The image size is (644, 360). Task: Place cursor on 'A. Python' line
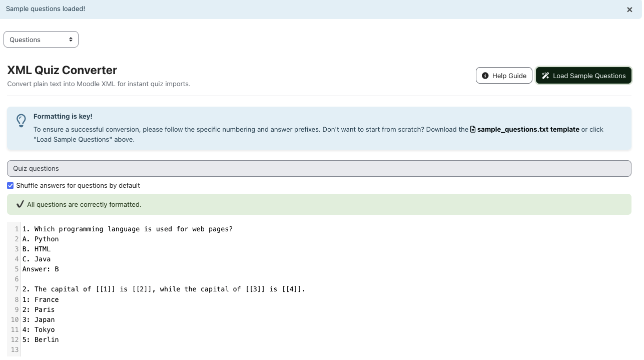tap(41, 239)
